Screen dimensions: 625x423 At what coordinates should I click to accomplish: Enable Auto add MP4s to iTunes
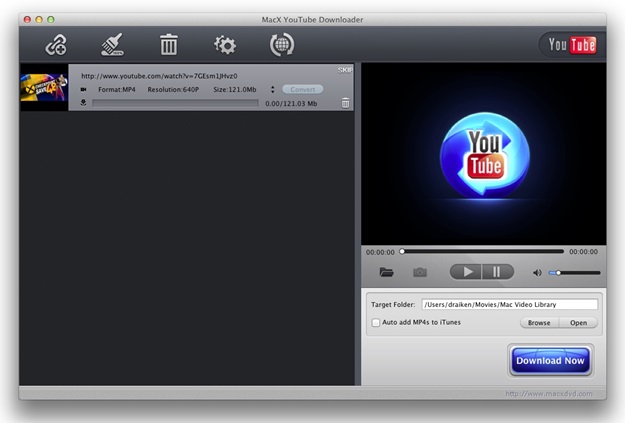(x=375, y=323)
